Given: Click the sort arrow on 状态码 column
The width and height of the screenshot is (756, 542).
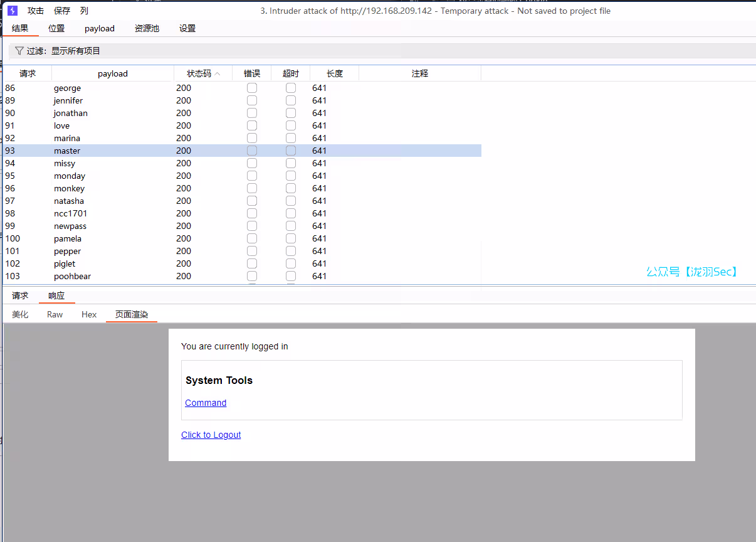Looking at the screenshot, I should coord(218,74).
